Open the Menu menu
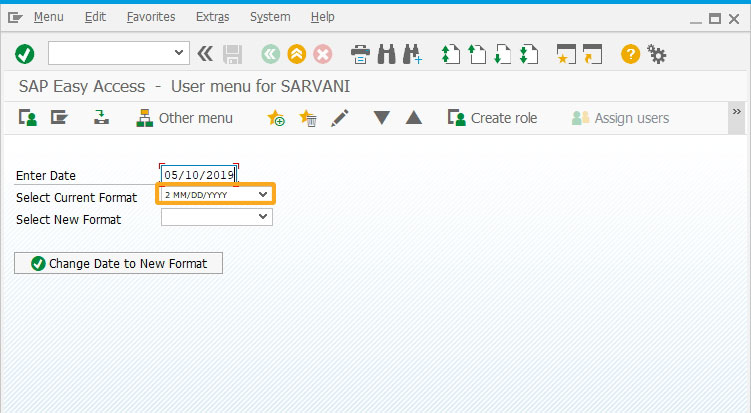 [48, 17]
